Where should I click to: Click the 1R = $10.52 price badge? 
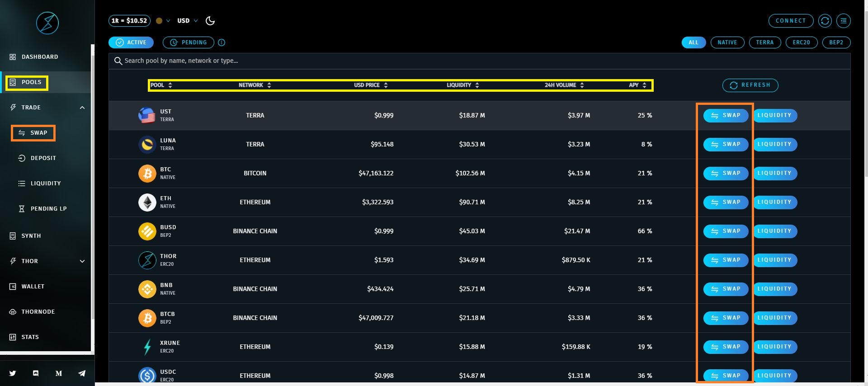[129, 21]
